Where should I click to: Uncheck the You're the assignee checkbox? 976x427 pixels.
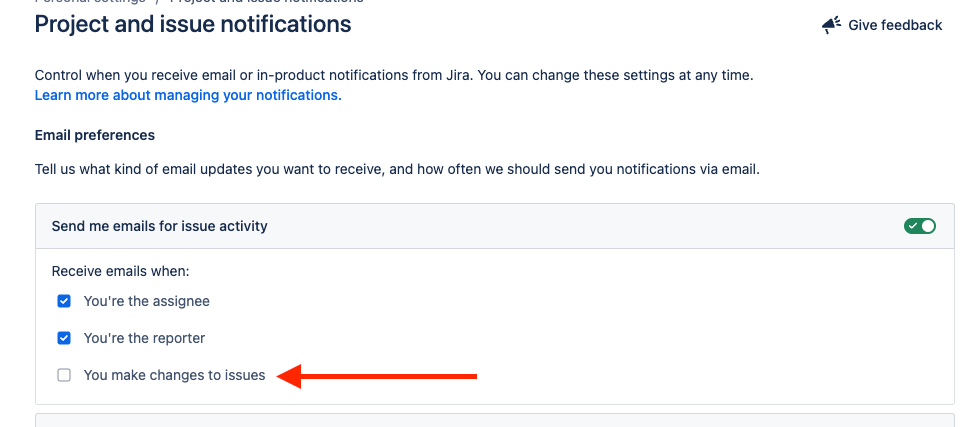(x=63, y=301)
